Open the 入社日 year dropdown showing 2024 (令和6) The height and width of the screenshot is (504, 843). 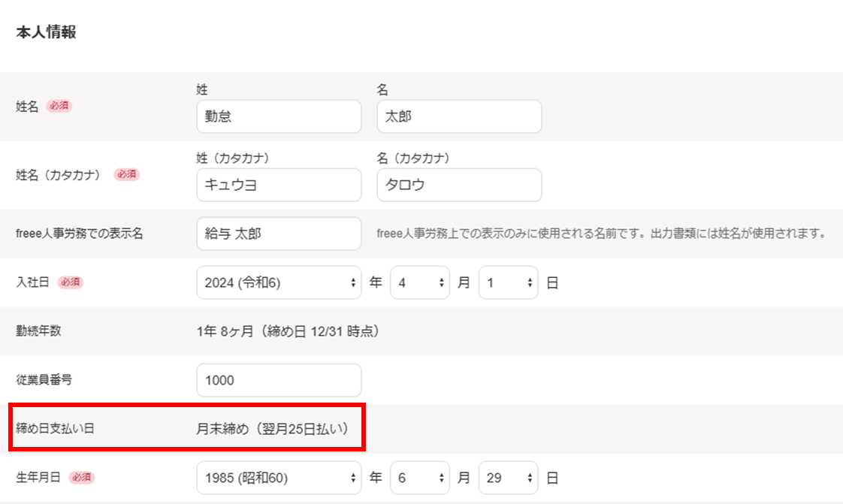tap(278, 282)
